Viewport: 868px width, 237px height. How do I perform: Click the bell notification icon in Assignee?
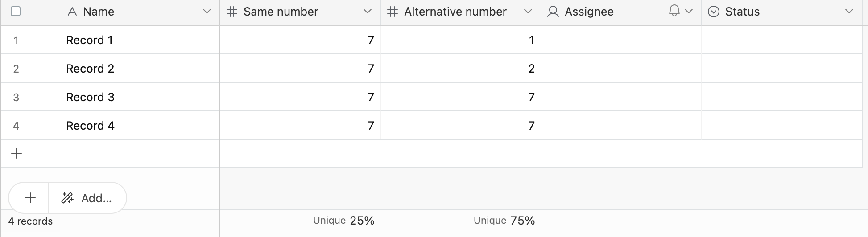pos(674,11)
